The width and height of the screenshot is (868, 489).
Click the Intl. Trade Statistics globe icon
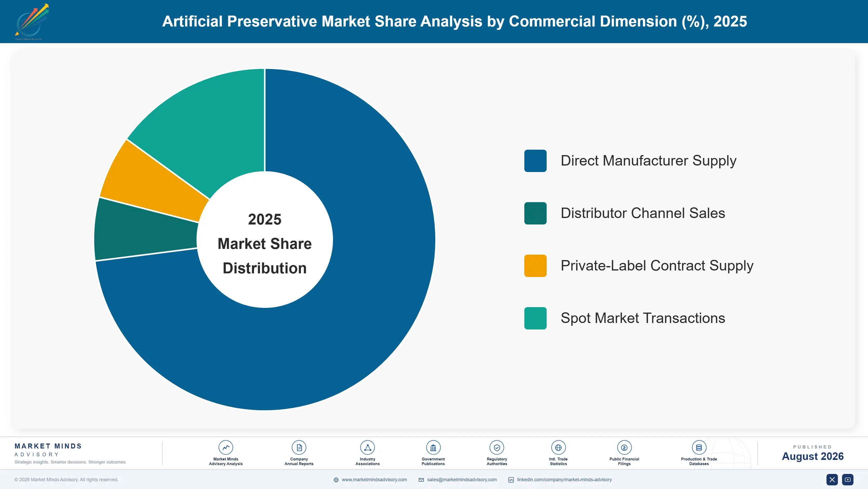(x=558, y=447)
